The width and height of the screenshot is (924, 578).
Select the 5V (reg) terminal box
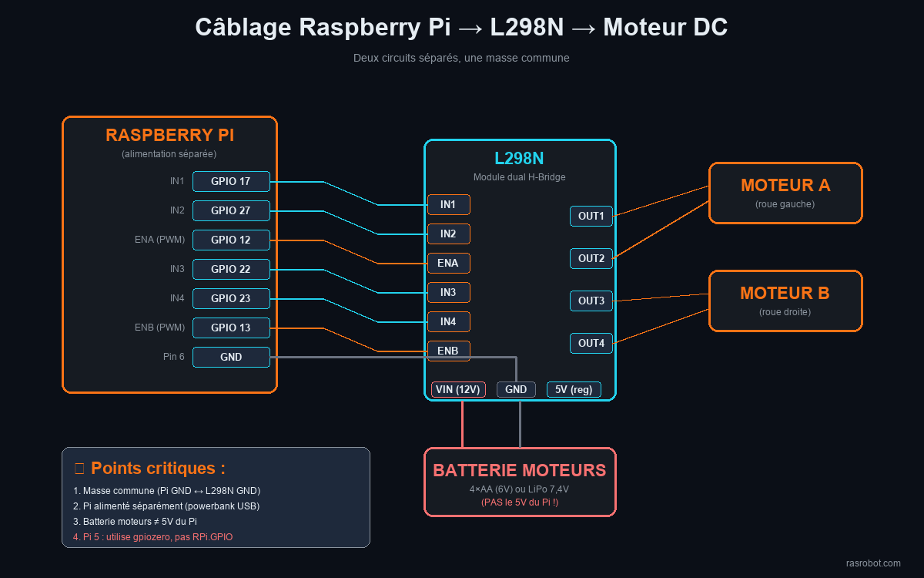[574, 389]
